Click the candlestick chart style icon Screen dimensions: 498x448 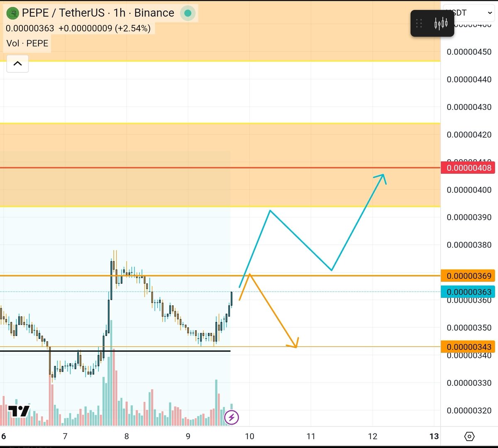pyautogui.click(x=441, y=23)
